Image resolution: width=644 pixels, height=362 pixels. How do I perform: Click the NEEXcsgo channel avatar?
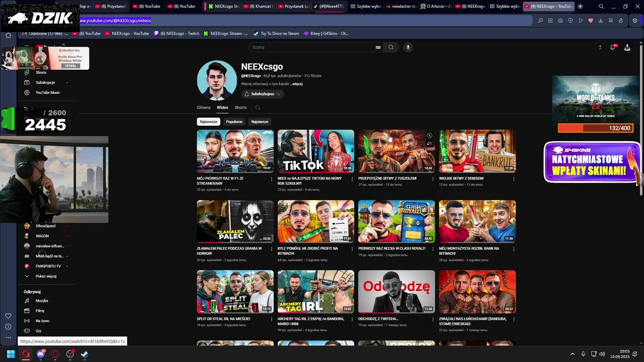[217, 80]
